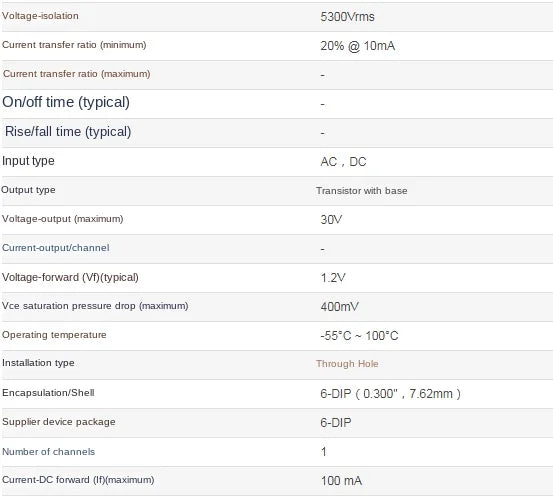Click Current transfer ratio (minimum) label
The image size is (553, 500).
point(74,45)
